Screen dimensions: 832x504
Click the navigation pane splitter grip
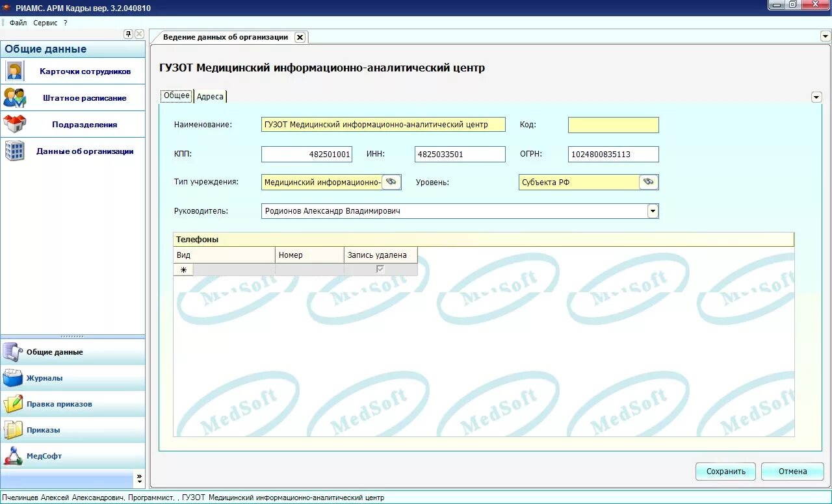[x=72, y=336]
